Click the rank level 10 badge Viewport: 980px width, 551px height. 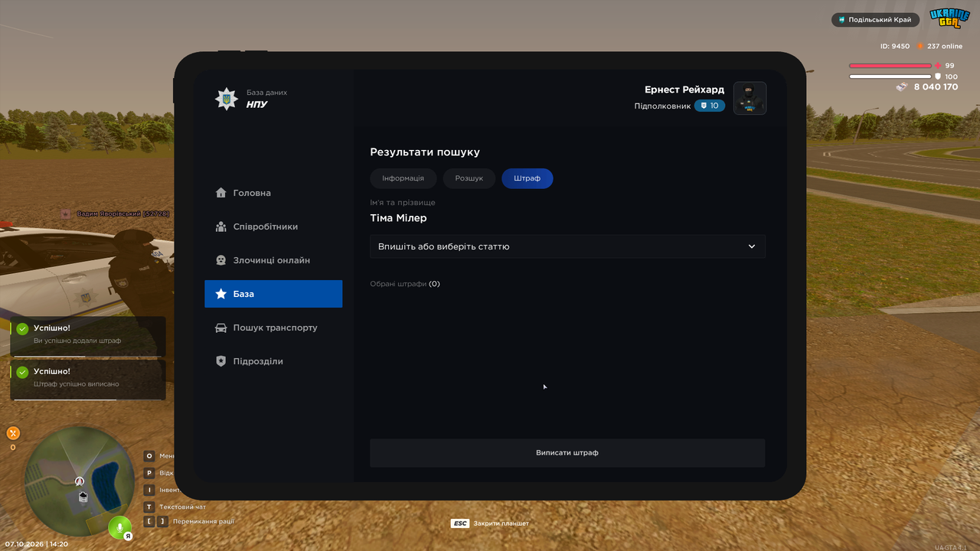[710, 106]
